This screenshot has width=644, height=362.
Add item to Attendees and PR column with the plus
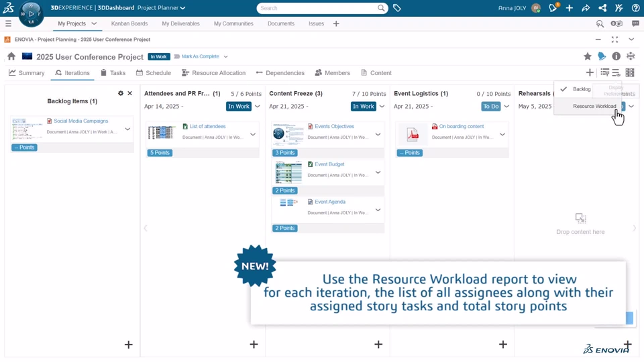click(x=254, y=345)
